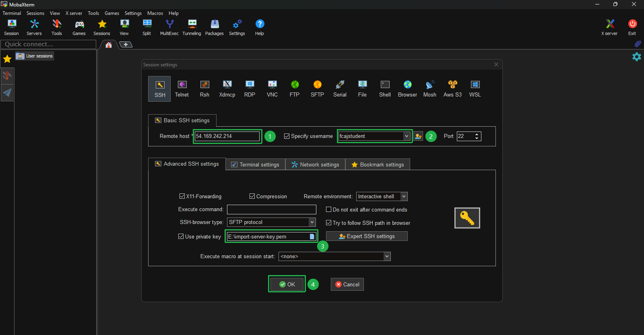Select the VNC session type

tap(272, 89)
